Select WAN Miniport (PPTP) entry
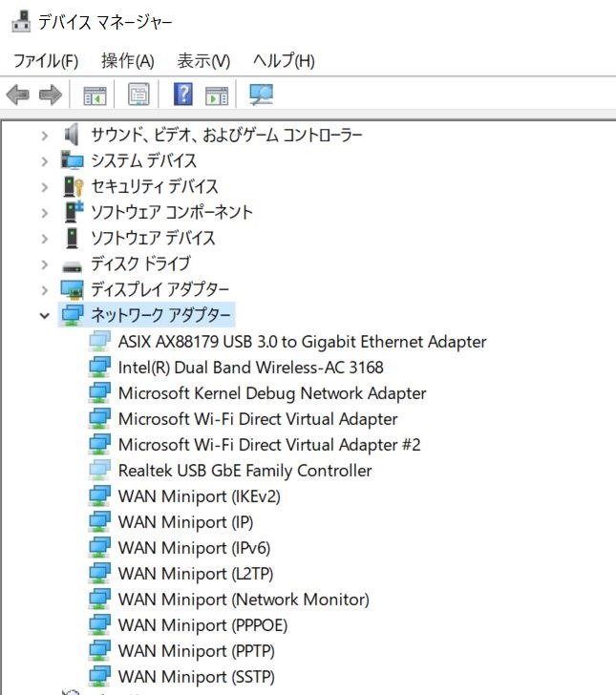 pos(197,651)
